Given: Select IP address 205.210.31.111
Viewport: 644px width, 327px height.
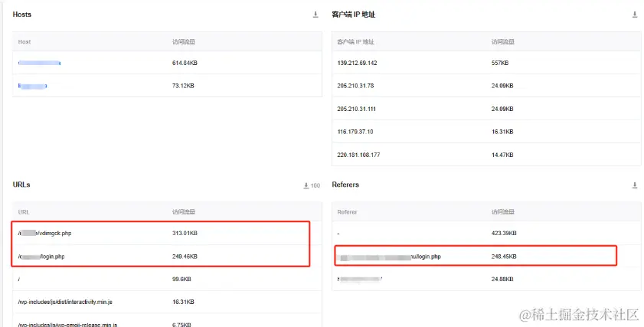Looking at the screenshot, I should [357, 110].
